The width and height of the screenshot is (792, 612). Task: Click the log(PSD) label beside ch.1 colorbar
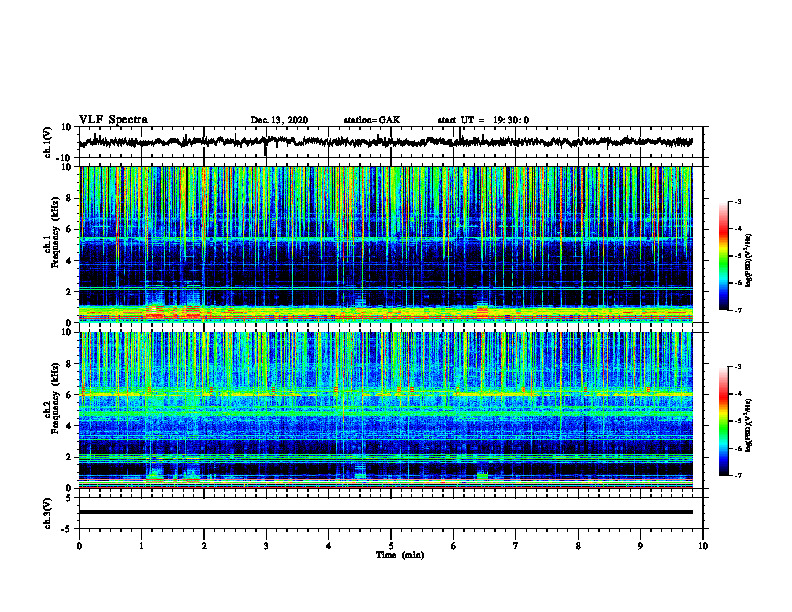(749, 261)
